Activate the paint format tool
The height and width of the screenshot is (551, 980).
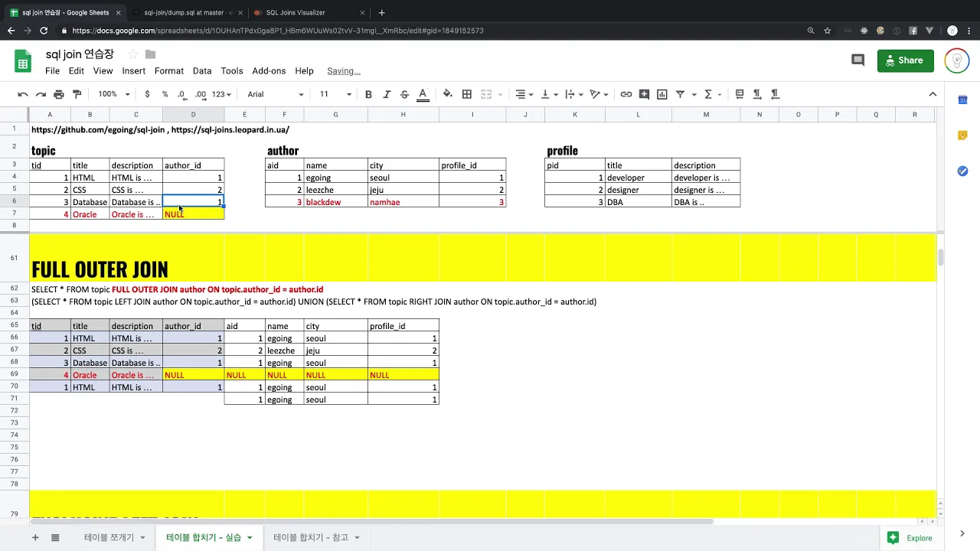coord(77,94)
